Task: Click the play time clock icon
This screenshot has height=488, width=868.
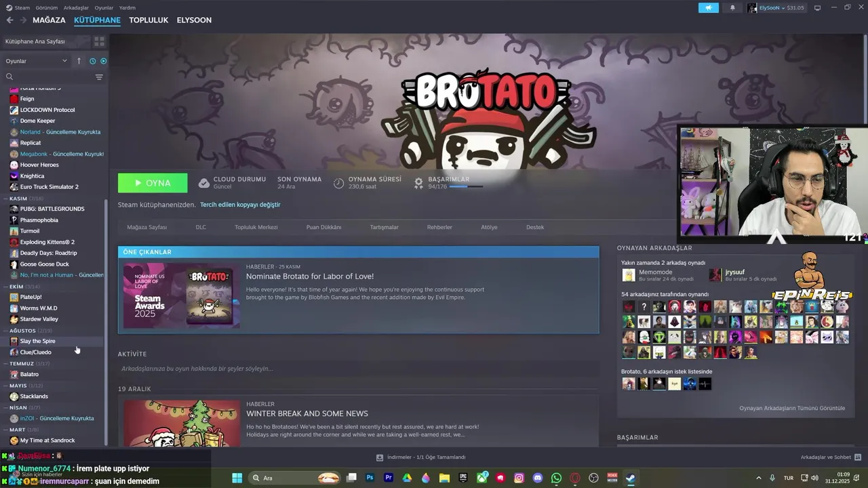Action: point(338,183)
